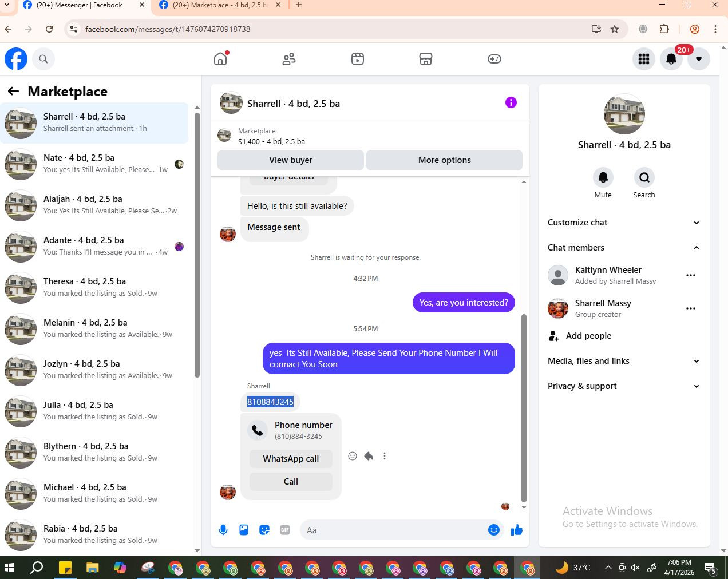
Task: Open the Facebook home logo
Action: click(x=16, y=58)
